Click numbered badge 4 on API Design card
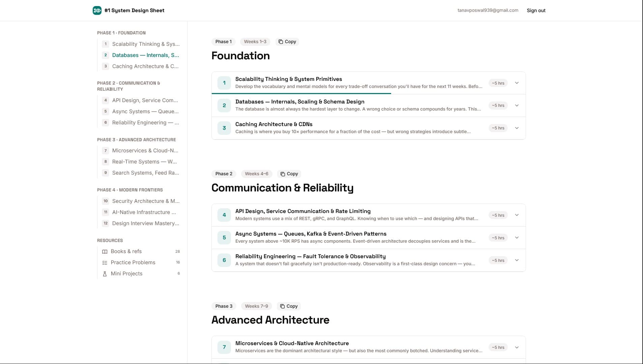This screenshot has height=364, width=643. click(224, 215)
